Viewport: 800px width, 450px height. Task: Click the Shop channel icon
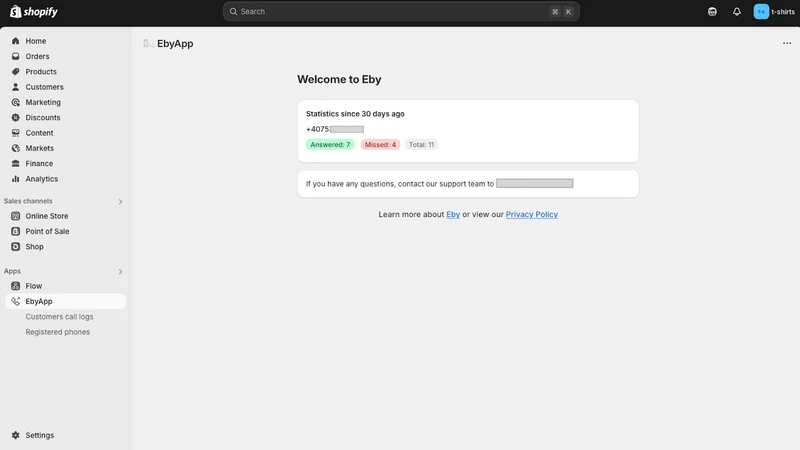15,246
